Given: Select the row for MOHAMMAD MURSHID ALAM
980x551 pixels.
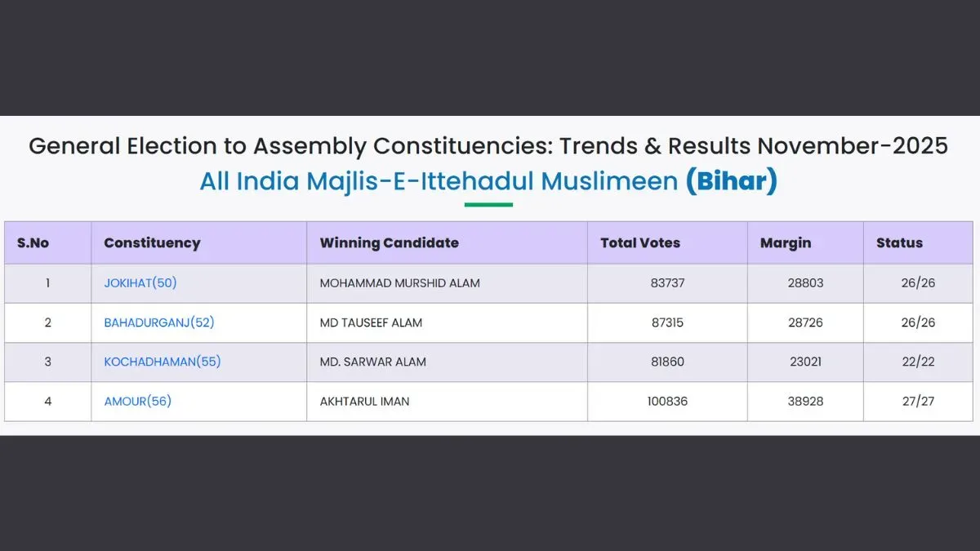Looking at the screenshot, I should point(399,282).
